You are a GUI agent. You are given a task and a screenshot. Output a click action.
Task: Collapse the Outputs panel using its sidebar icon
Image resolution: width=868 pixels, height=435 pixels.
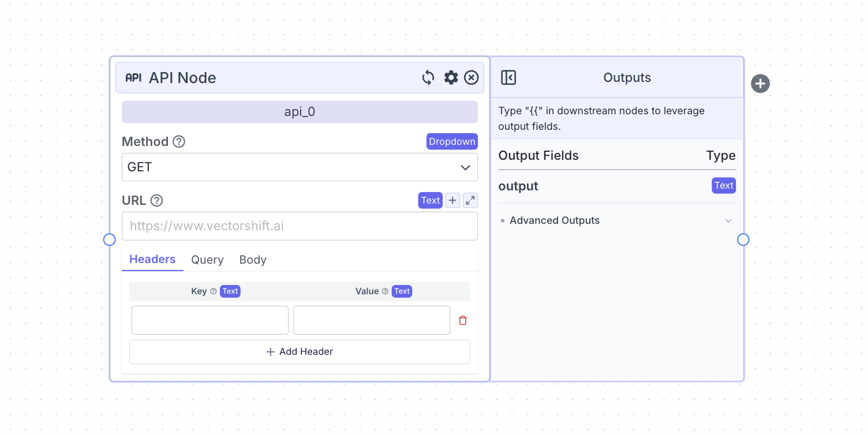tap(508, 77)
